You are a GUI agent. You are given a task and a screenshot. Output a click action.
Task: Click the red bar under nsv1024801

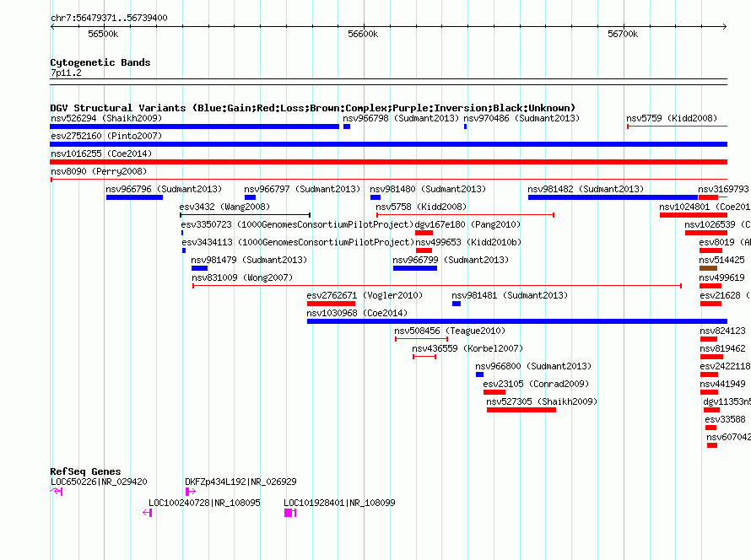pyautogui.click(x=694, y=215)
